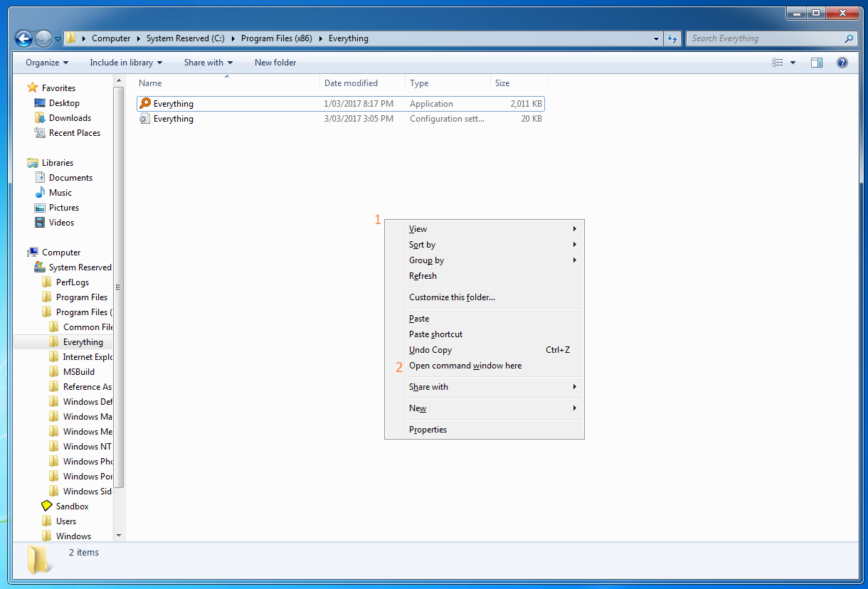Image resolution: width=868 pixels, height=589 pixels.
Task: Select the Everything configuration settings file icon
Action: (145, 119)
